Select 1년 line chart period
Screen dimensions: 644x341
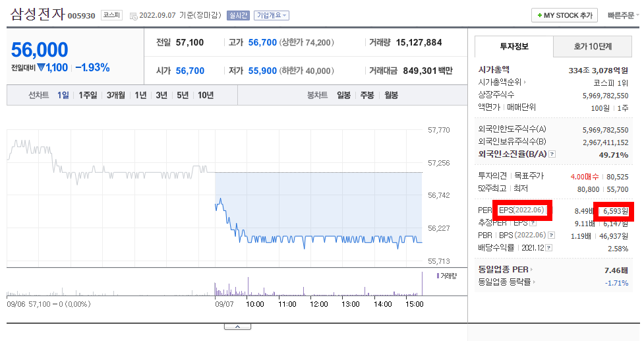coord(140,96)
